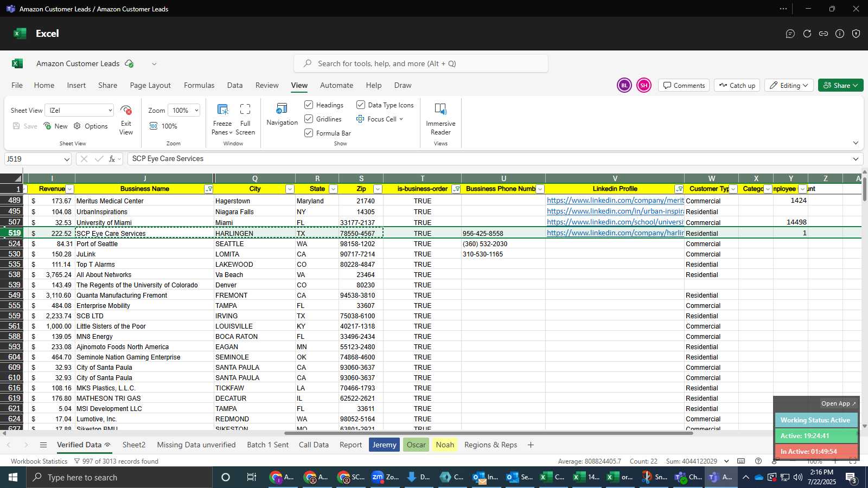This screenshot has width=868, height=488.
Task: Click Workbook Statistics in status bar
Action: 39,461
